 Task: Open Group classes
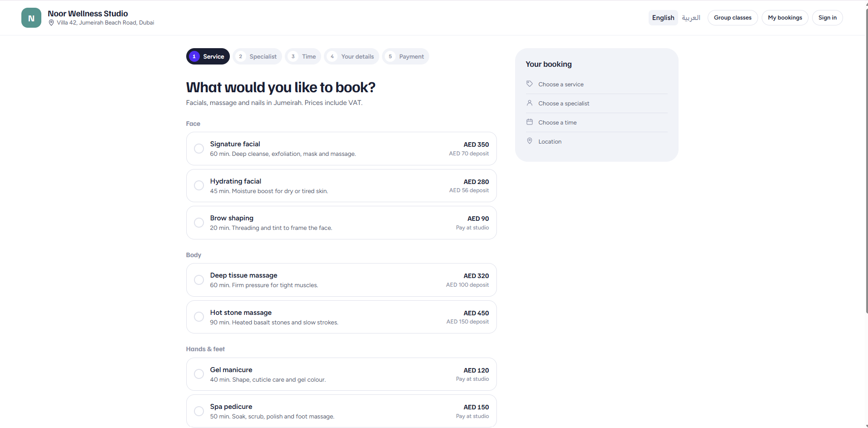pyautogui.click(x=733, y=18)
